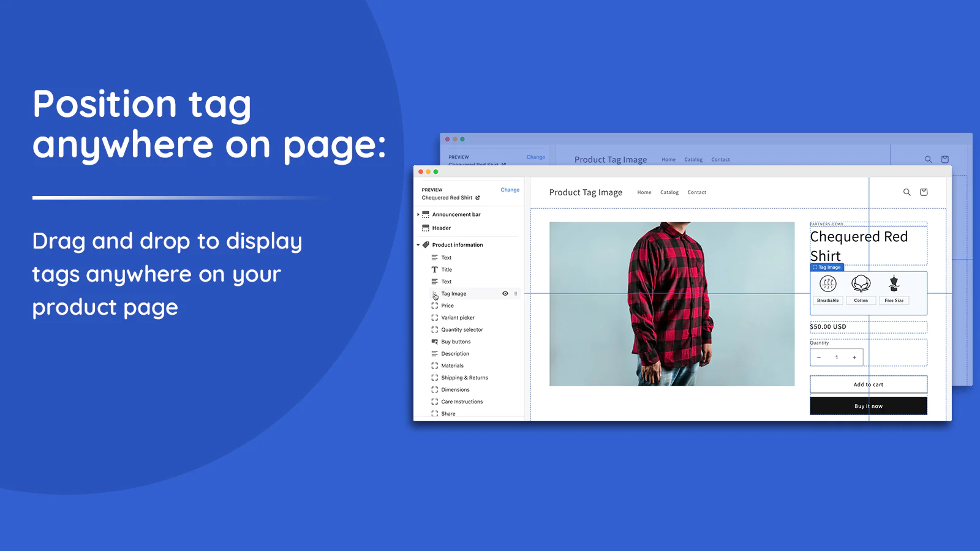Click the Breathable tag label
Image resolution: width=980 pixels, height=551 pixels.
click(828, 301)
